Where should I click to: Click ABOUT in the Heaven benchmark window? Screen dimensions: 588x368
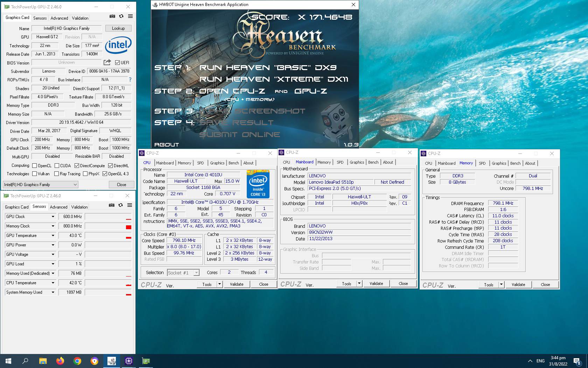pyautogui.click(x=167, y=145)
